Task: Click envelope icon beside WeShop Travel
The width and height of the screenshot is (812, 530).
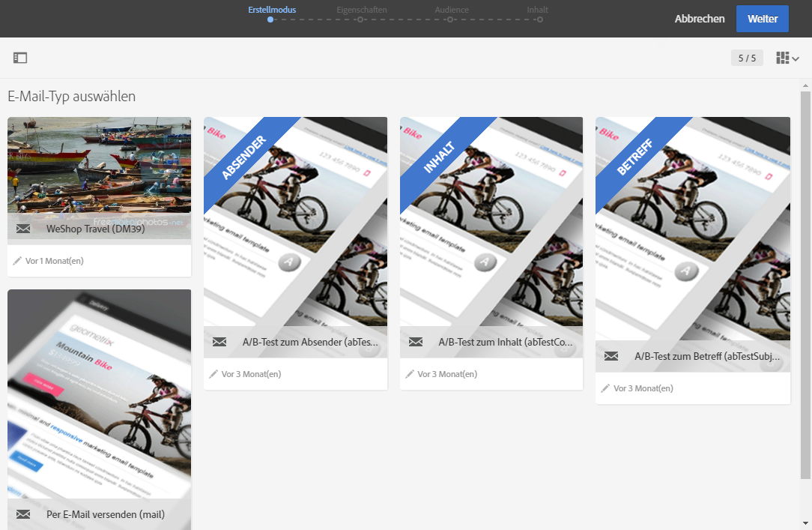Action: tap(23, 229)
